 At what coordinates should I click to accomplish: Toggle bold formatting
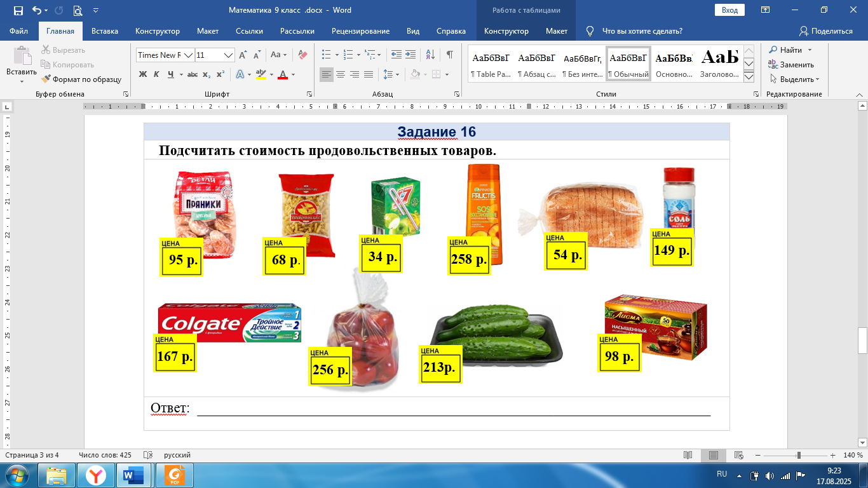[x=143, y=75]
